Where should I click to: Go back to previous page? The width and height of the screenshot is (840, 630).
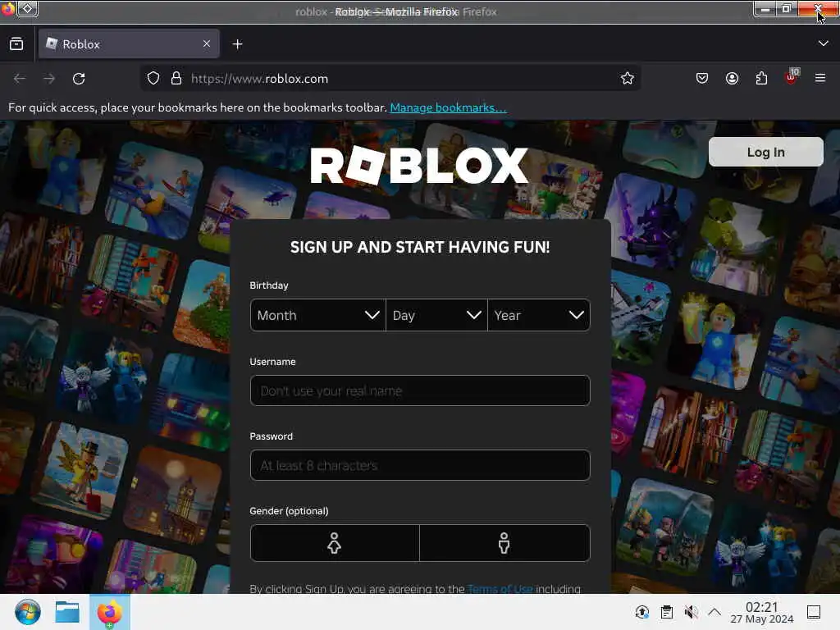[x=20, y=79]
